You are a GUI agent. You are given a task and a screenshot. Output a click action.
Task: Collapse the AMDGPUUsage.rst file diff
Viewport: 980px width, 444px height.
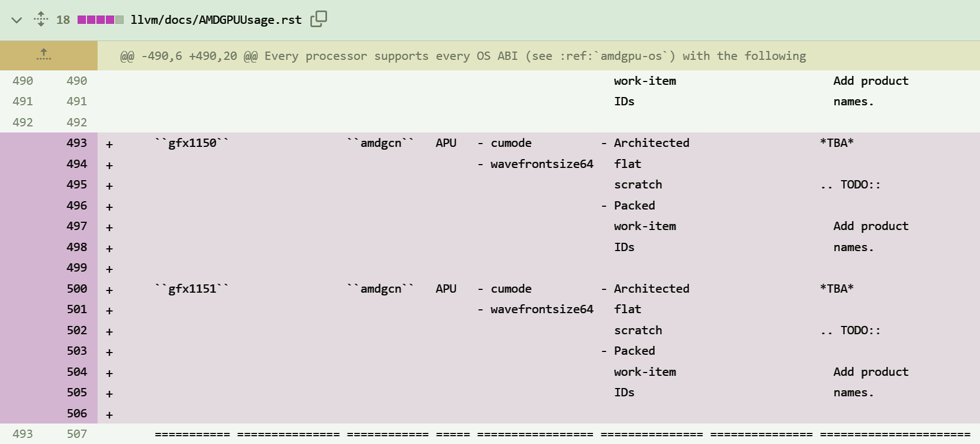(x=17, y=20)
